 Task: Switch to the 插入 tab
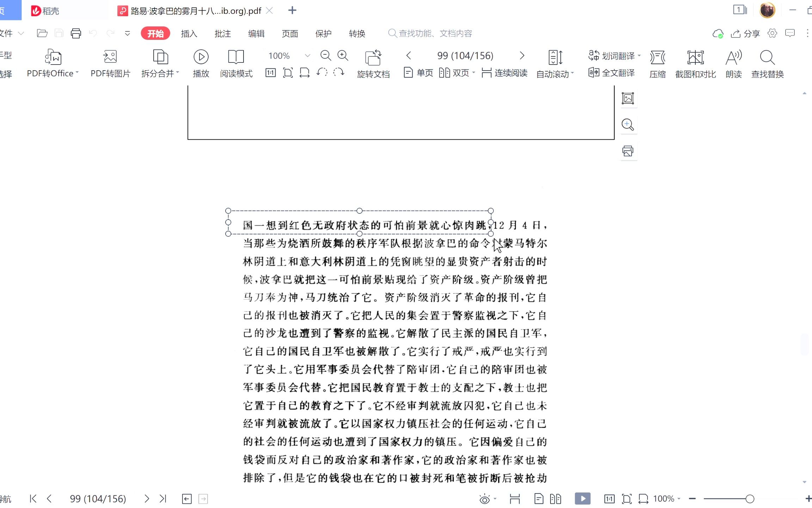pos(189,34)
